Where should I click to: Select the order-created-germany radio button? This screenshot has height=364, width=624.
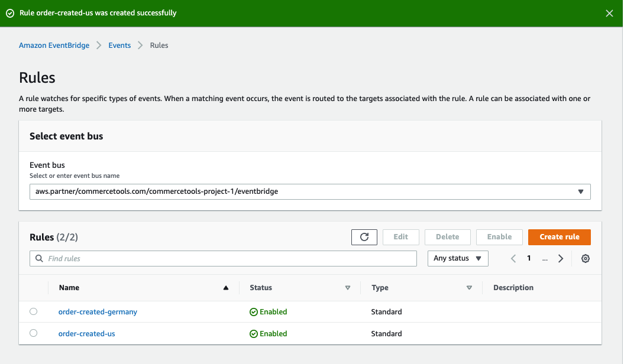[33, 311]
